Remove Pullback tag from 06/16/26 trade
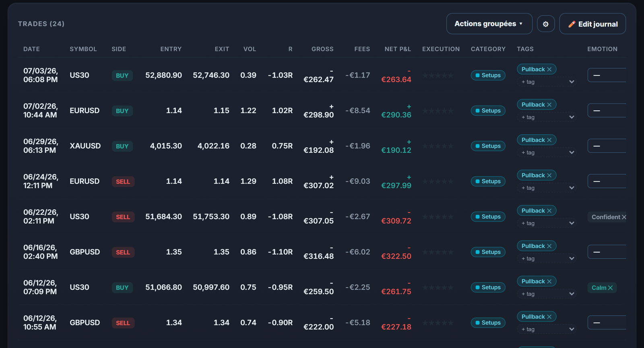This screenshot has width=644, height=348. pos(549,246)
